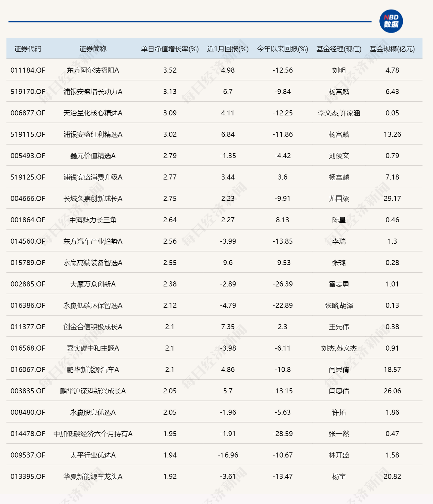Select the 鑫元价值精选A row name
Image resolution: width=433 pixels, height=504 pixels.
click(93, 156)
